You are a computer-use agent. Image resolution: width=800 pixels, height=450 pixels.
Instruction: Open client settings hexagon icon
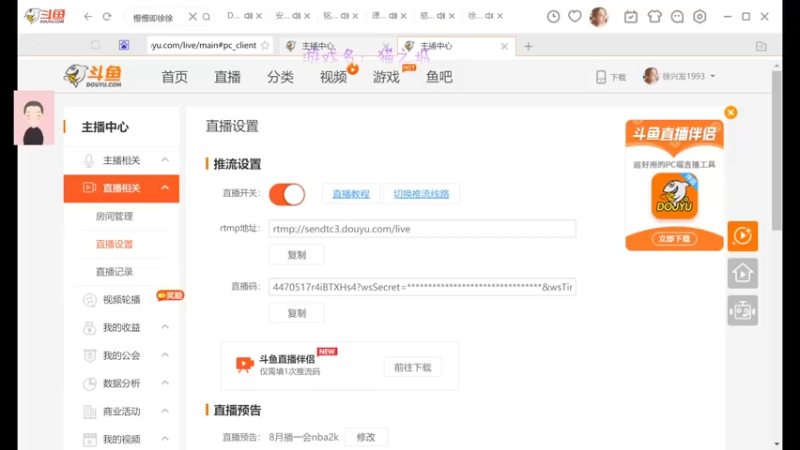tap(699, 16)
